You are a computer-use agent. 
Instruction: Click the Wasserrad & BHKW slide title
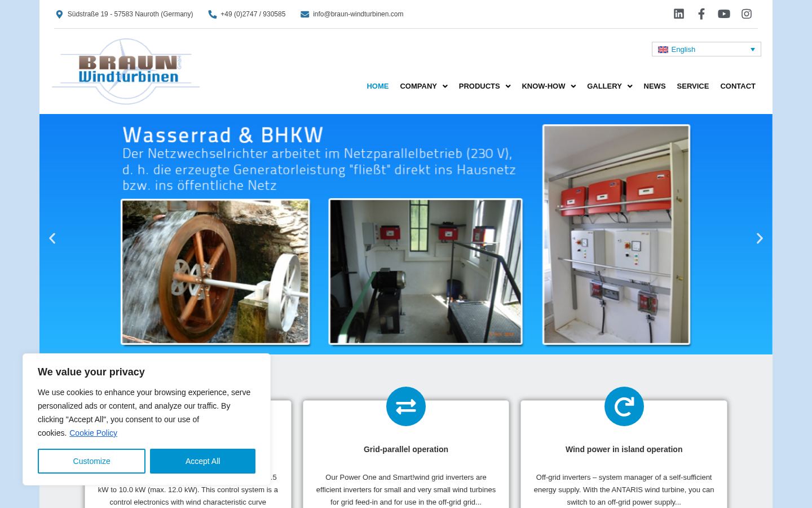(x=223, y=135)
